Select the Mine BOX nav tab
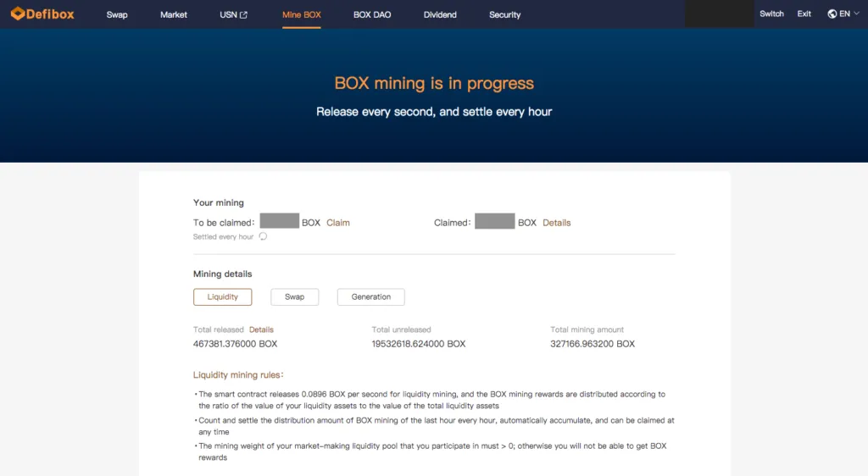Image resolution: width=868 pixels, height=476 pixels. (x=301, y=15)
